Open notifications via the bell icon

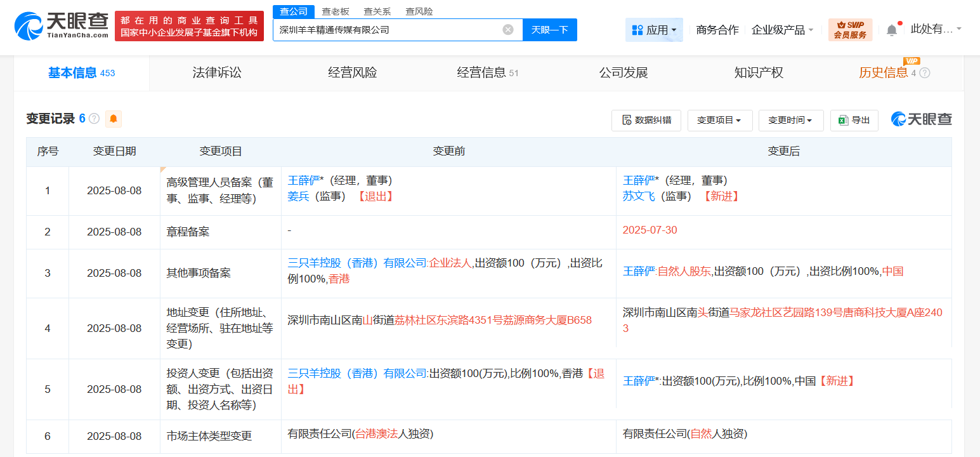click(893, 28)
